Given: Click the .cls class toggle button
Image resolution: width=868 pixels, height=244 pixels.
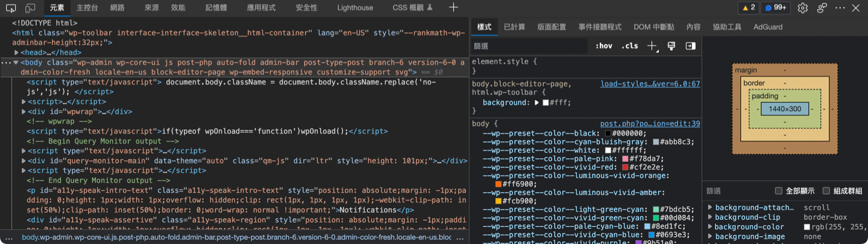Looking at the screenshot, I should [630, 46].
